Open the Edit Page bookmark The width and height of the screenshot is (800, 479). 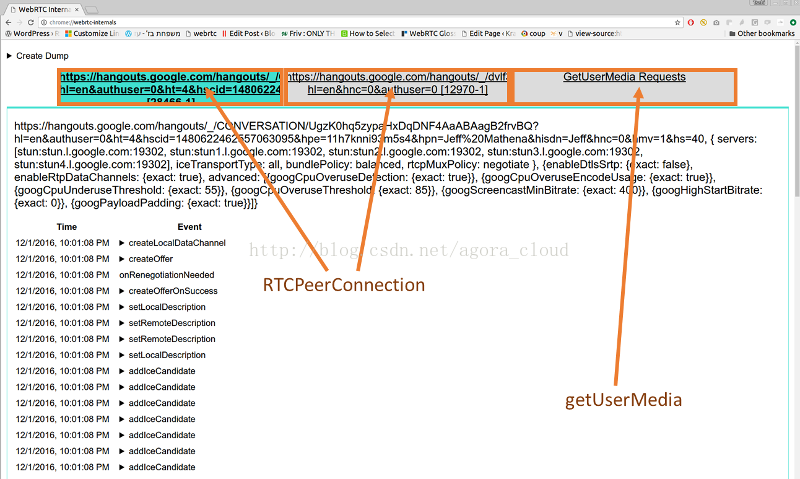(488, 34)
